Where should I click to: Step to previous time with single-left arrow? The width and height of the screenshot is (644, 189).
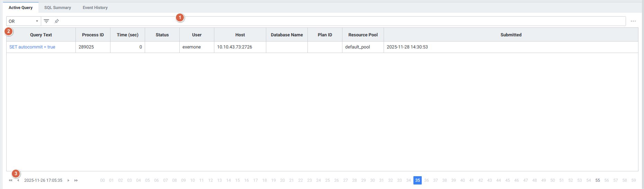click(x=18, y=180)
